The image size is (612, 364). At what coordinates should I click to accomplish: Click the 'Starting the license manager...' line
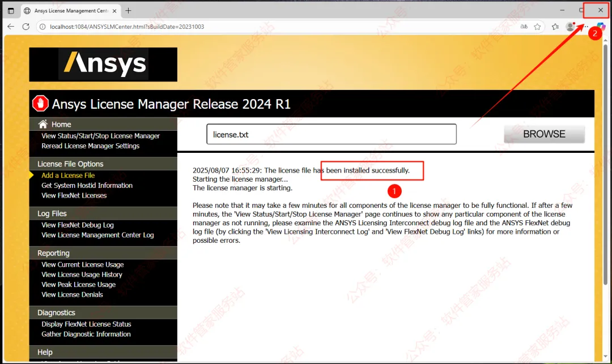[240, 179]
